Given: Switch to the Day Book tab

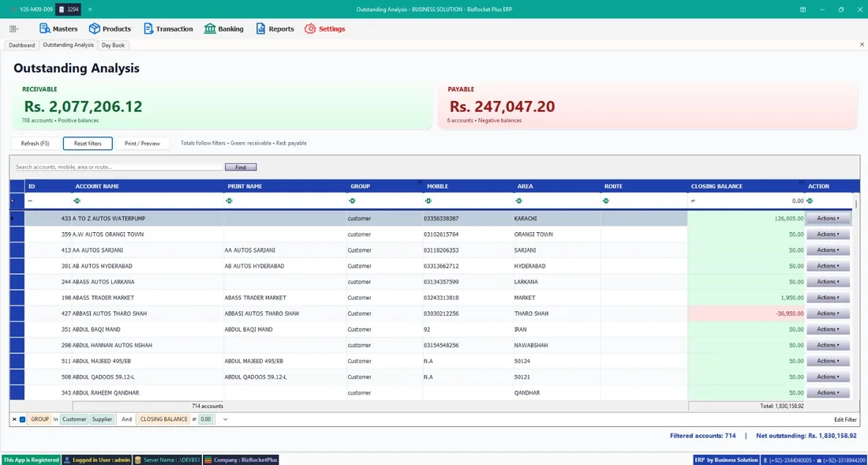Looking at the screenshot, I should coord(113,45).
